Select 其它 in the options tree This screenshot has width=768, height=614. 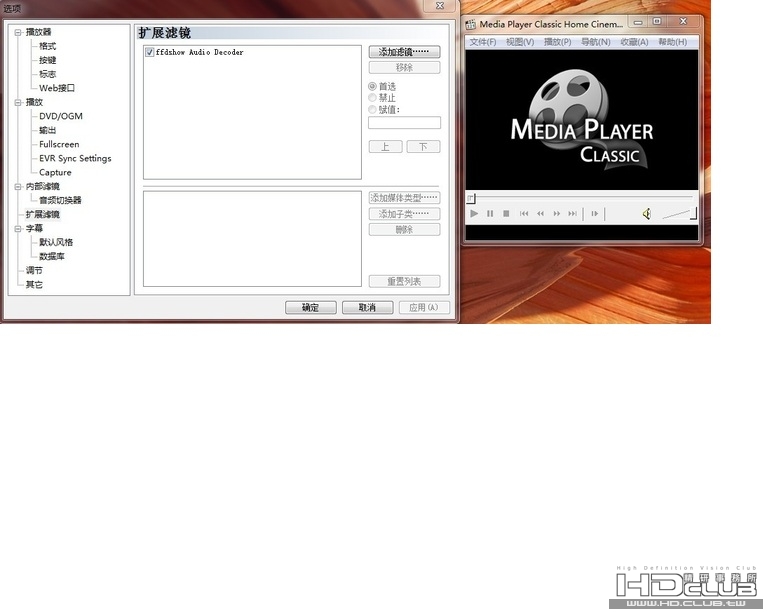(34, 284)
